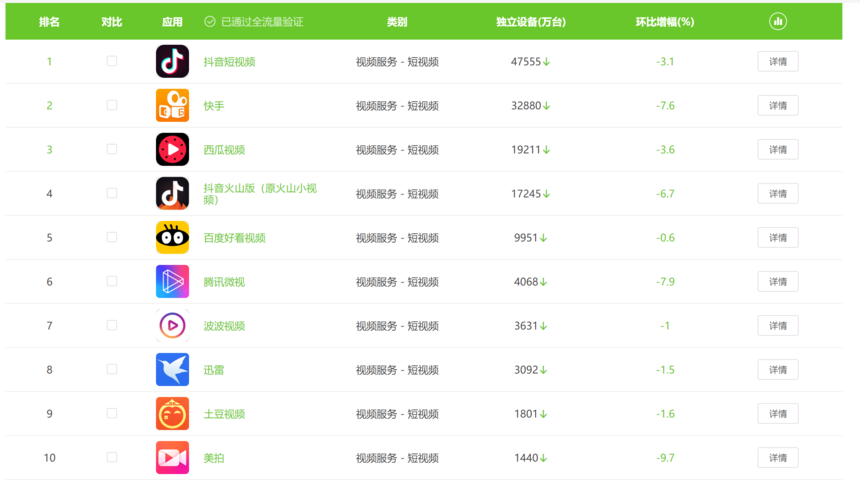Open 详情 for 美拍
Screen dimensions: 860x488
(778, 457)
